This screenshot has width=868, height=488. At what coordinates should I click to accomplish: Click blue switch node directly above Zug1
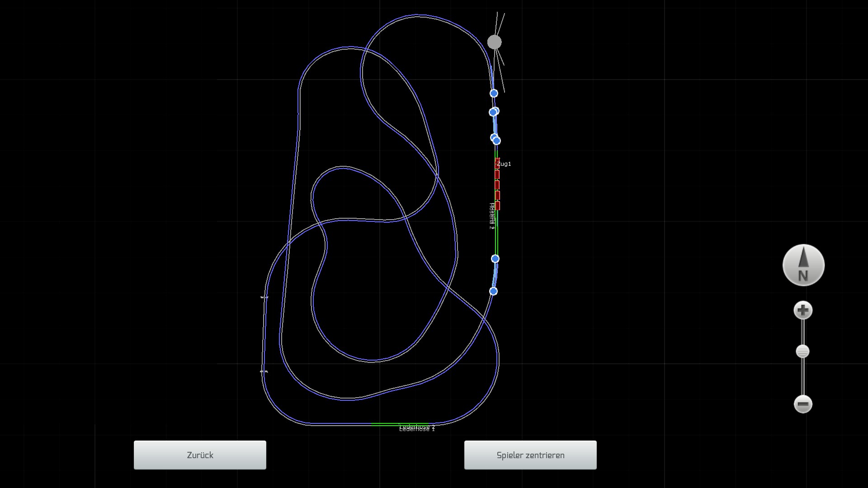(496, 141)
